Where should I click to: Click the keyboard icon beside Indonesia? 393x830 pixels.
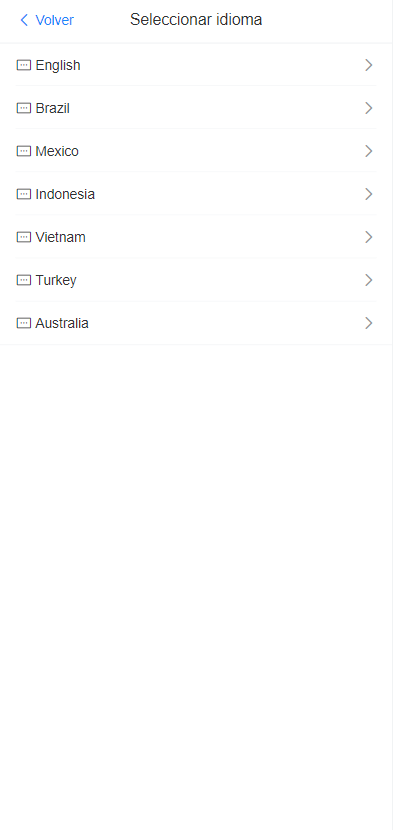pyautogui.click(x=24, y=194)
